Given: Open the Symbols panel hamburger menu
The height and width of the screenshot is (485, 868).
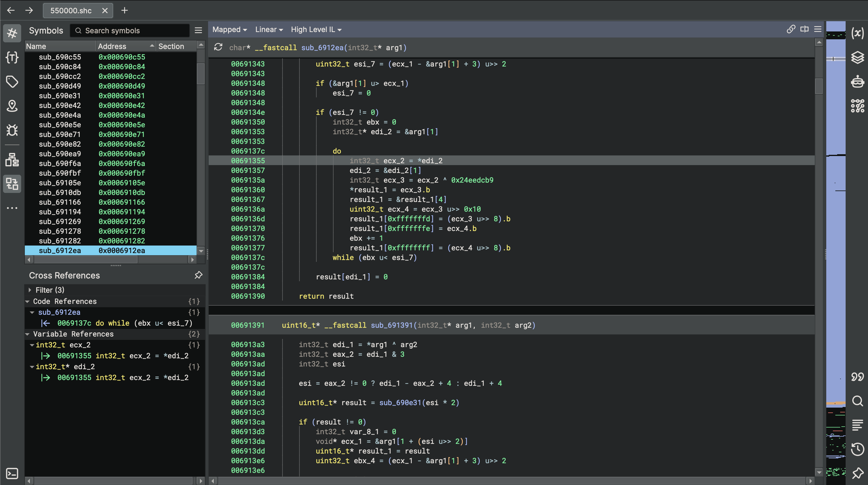Looking at the screenshot, I should pos(198,30).
